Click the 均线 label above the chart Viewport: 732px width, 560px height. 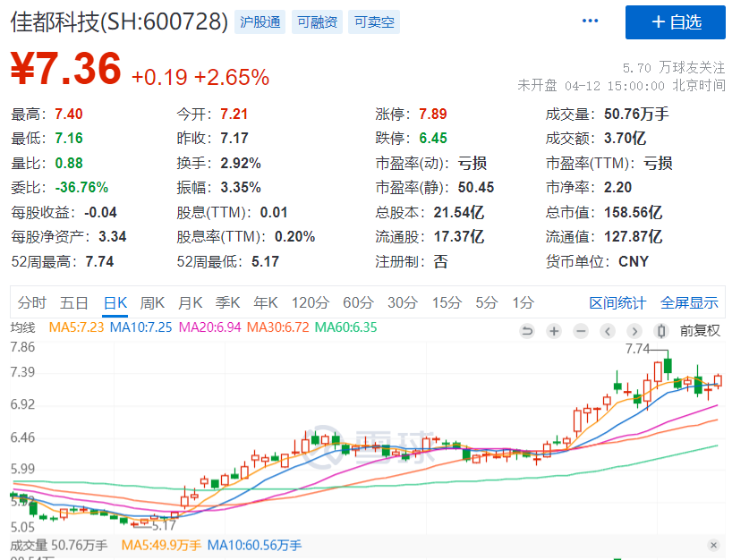point(23,327)
